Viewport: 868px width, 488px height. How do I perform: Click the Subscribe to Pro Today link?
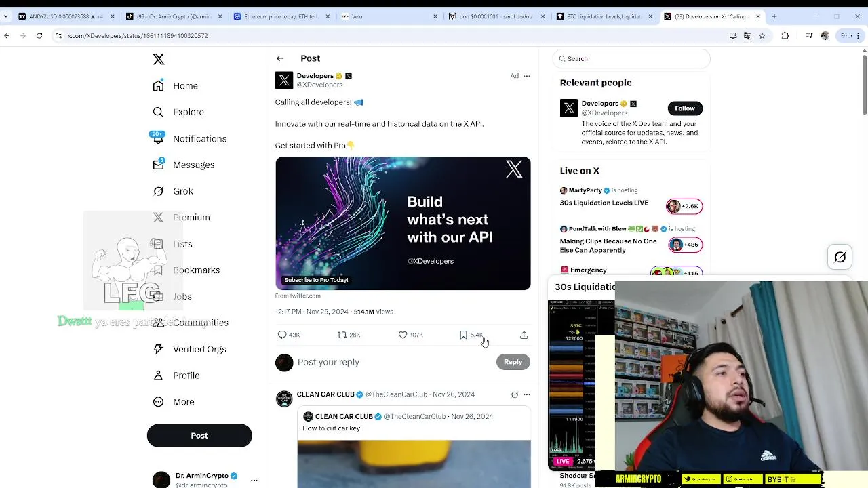tap(316, 280)
